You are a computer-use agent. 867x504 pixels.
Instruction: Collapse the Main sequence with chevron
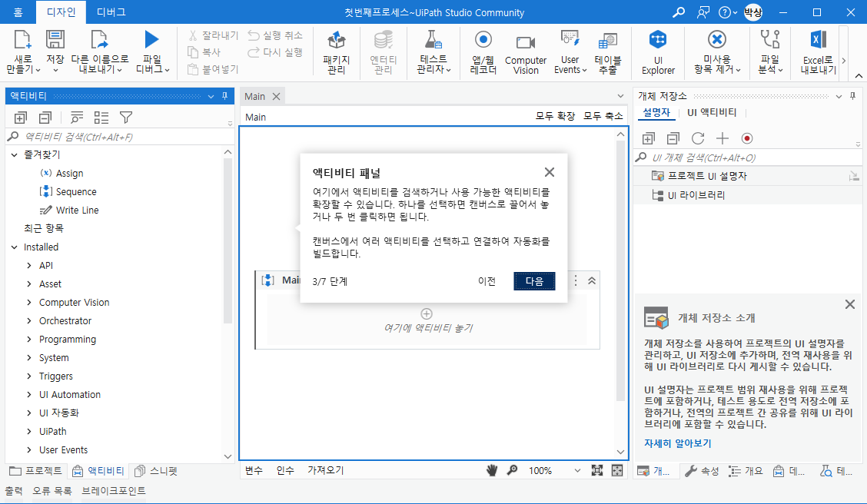point(592,280)
